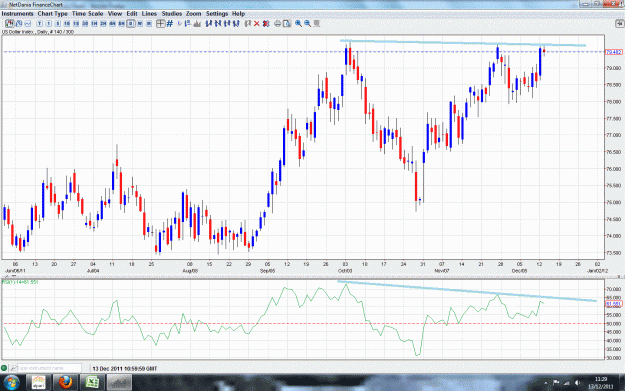The height and width of the screenshot is (391, 625).
Task: Click the zoom in magnifier icon
Action: coord(299,24)
